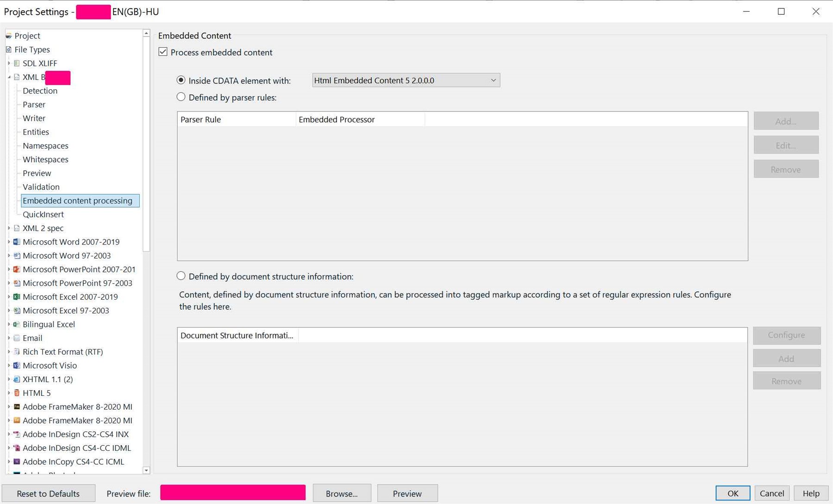Screen dimensions: 833x504
Task: Select the Preview item under XML tree
Action: (37, 173)
